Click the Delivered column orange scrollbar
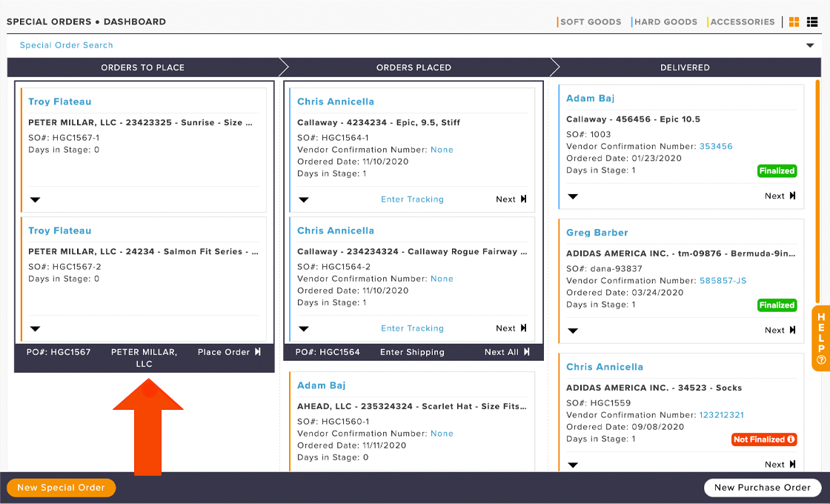830x504 pixels. point(817,190)
